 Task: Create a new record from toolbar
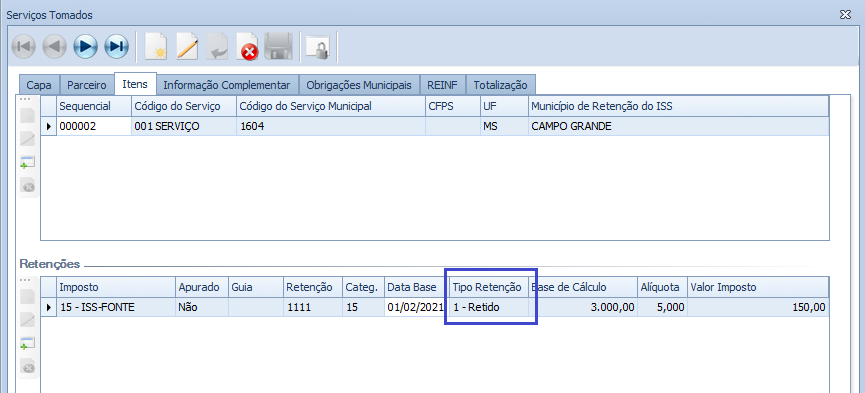click(x=156, y=46)
